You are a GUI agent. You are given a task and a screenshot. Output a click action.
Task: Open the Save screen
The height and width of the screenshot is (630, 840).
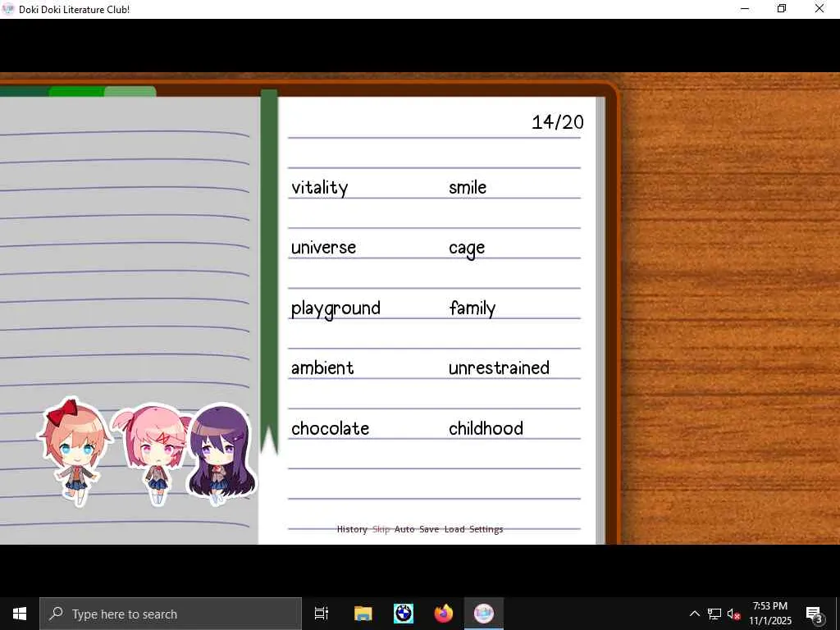[429, 529]
